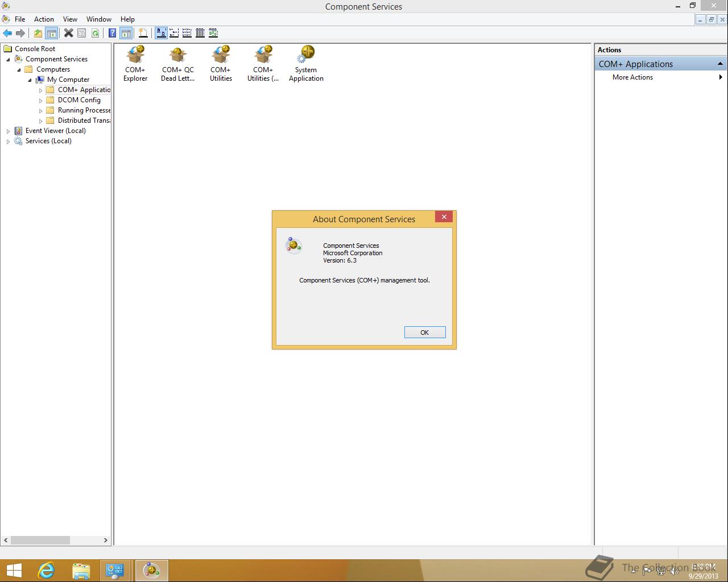Switch to Small Icons view
728x582 pixels.
(x=174, y=33)
